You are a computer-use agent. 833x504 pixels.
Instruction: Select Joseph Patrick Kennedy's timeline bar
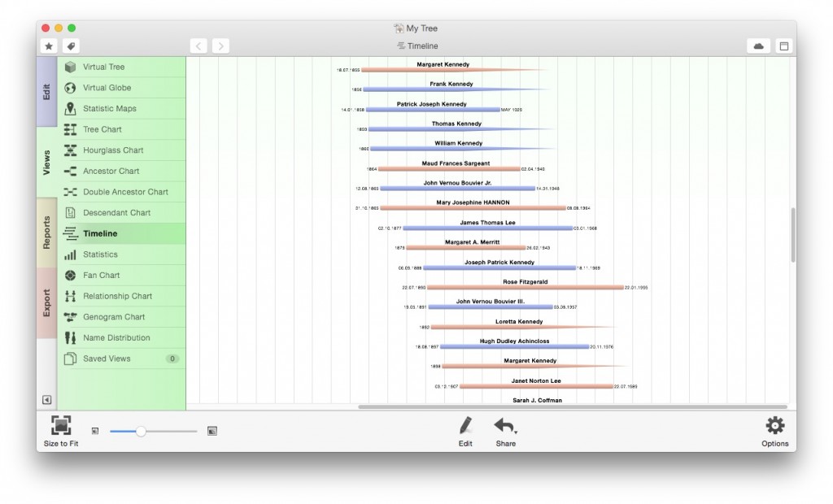pyautogui.click(x=500, y=267)
